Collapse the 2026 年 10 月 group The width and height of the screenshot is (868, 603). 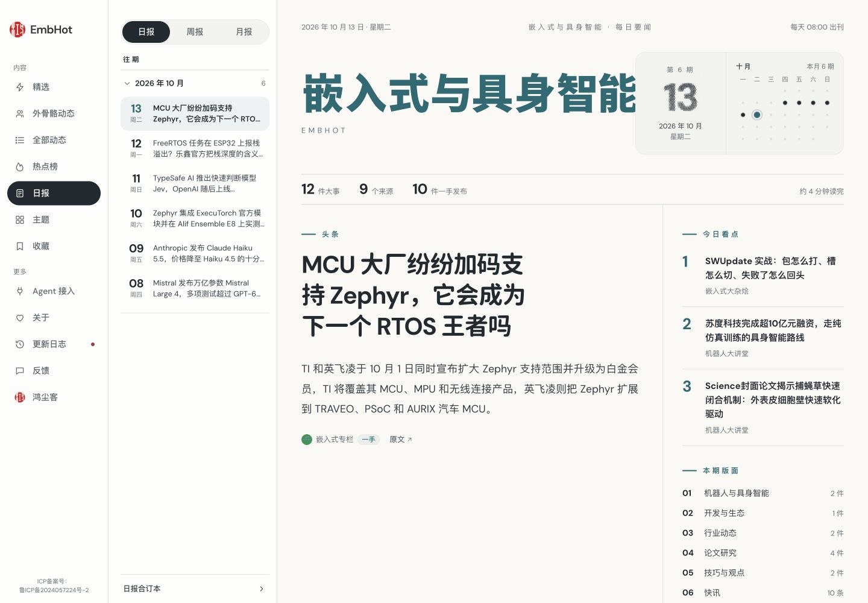(195, 83)
